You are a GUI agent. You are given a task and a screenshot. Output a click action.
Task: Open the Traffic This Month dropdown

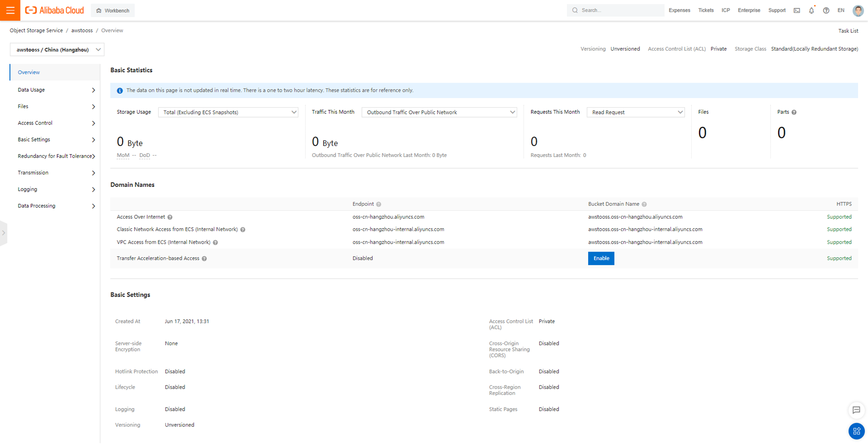(439, 112)
